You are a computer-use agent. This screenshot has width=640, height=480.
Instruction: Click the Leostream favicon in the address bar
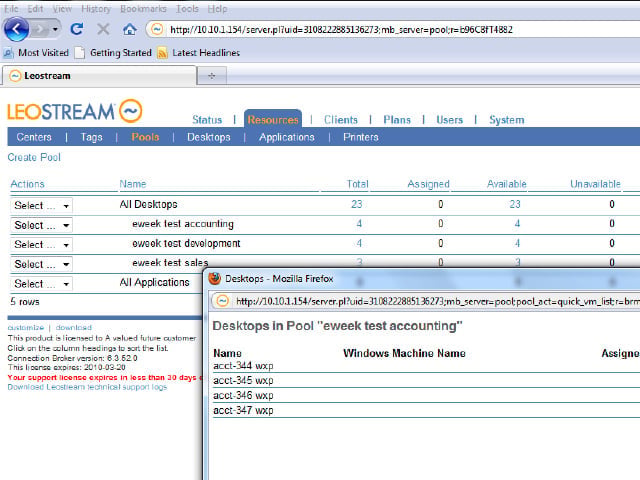(157, 29)
